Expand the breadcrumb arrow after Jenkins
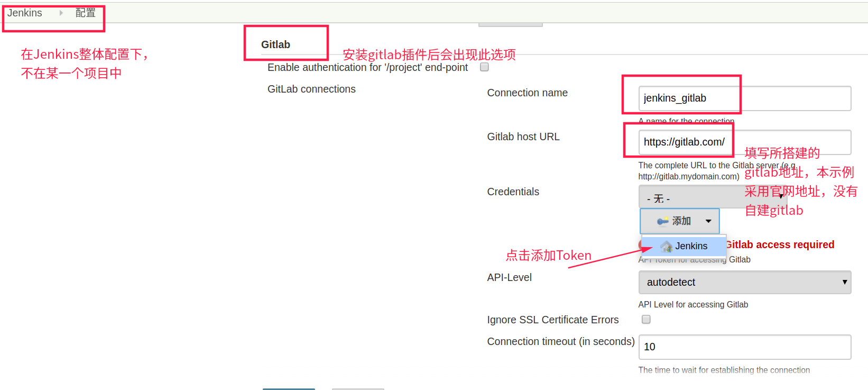Screen dimensions: 868x390 pos(61,13)
